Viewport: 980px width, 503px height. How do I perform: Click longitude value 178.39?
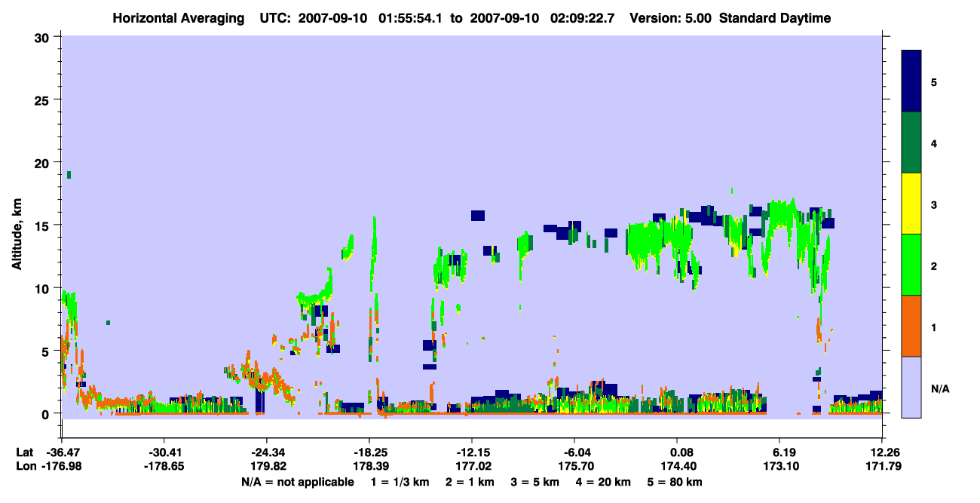coord(369,467)
